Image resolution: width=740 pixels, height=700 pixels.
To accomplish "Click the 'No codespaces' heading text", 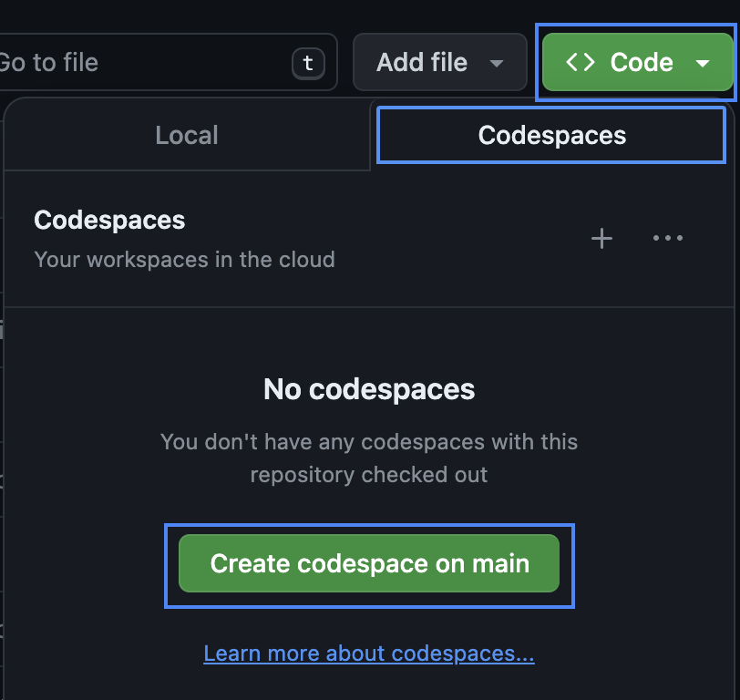I will [369, 389].
